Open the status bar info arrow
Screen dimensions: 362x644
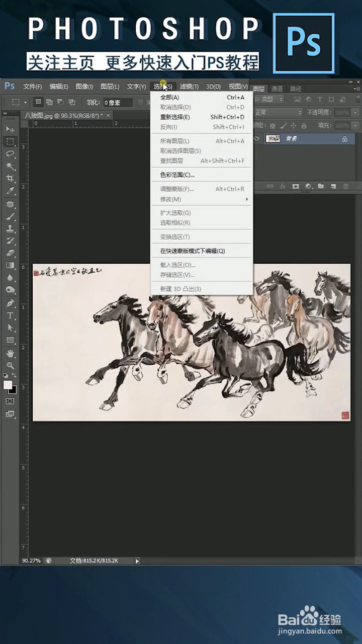tap(137, 560)
